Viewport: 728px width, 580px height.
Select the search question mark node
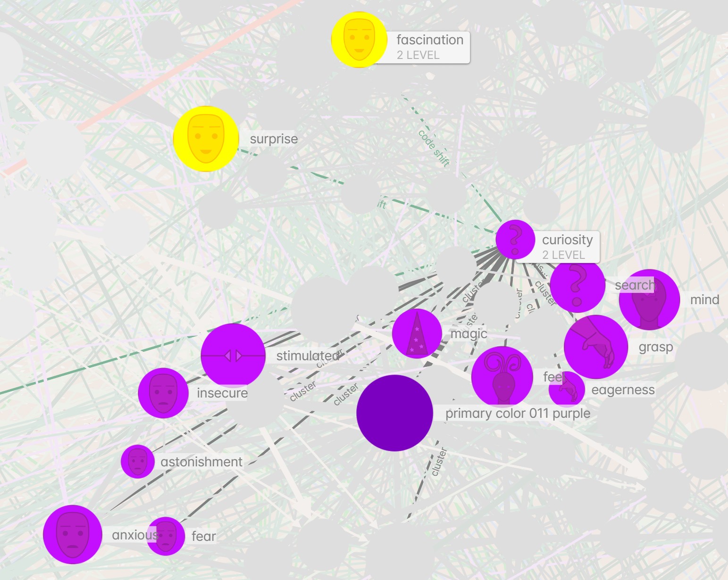coord(577,285)
